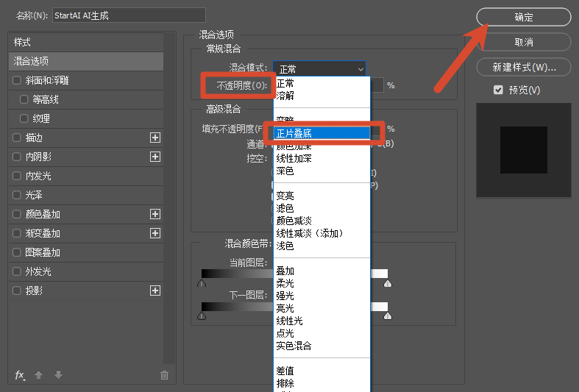Enable the 内阴影 checkbox

coord(17,157)
